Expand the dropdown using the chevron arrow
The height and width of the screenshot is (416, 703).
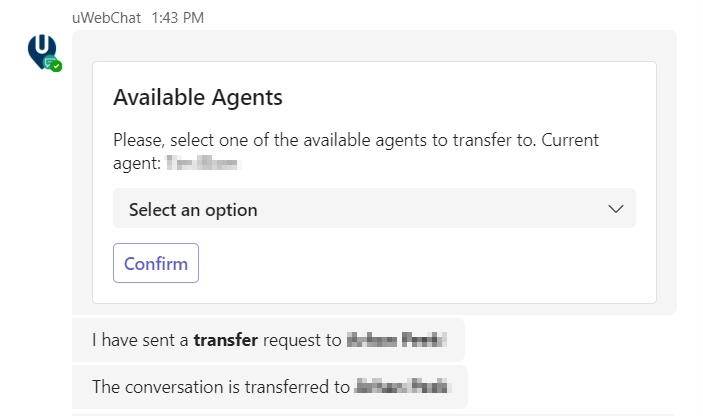pyautogui.click(x=615, y=209)
